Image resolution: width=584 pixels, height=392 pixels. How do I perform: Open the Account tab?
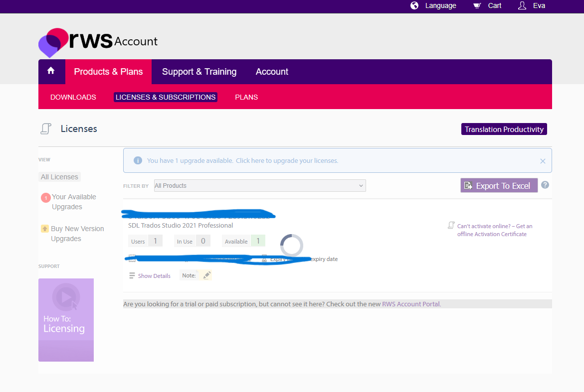[x=272, y=72]
